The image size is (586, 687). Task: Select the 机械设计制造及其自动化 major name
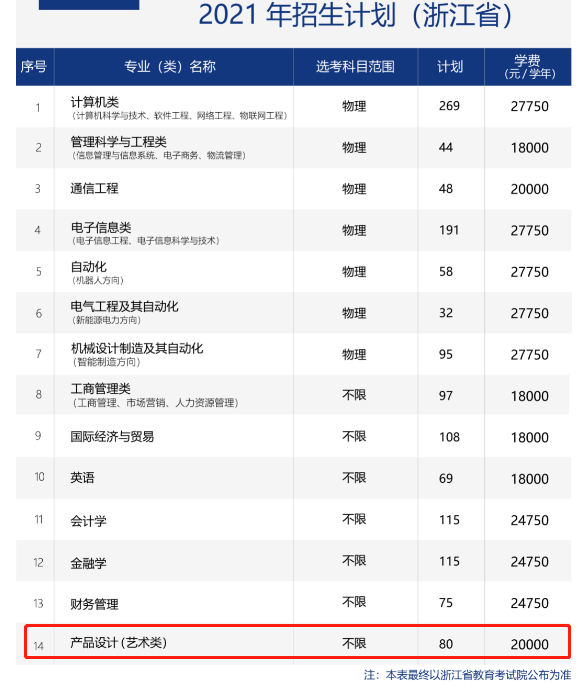pos(137,348)
